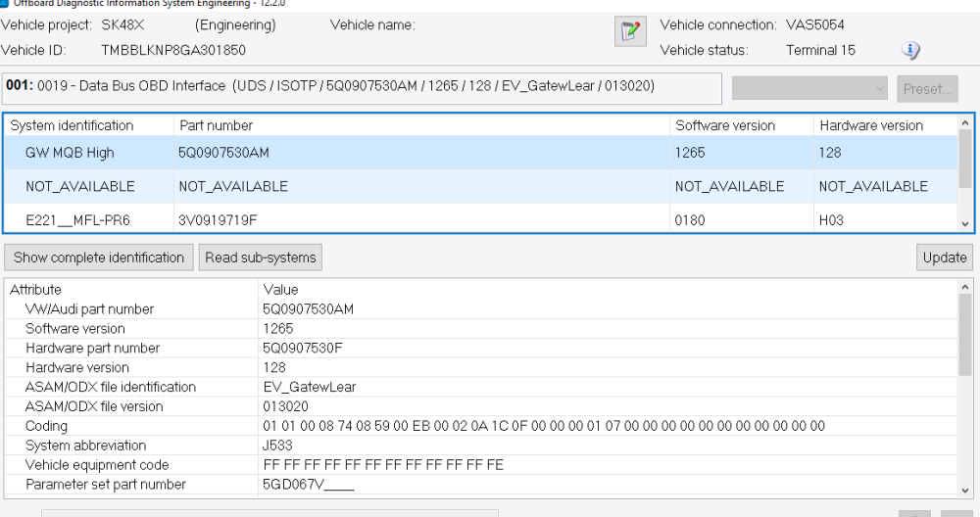Click the System identification column header
980x517 pixels.
point(89,125)
